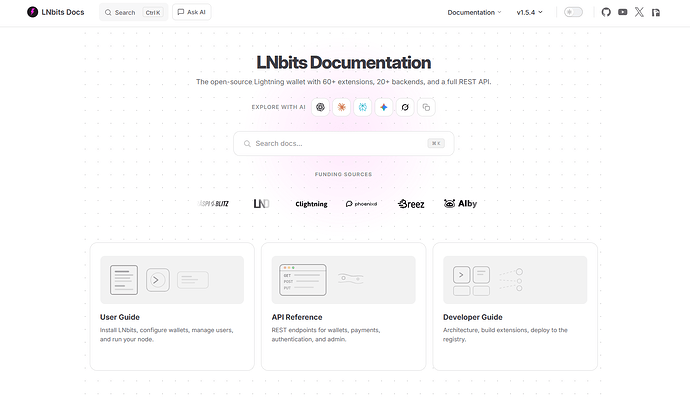Go to LNbits Docs home link

click(x=55, y=12)
